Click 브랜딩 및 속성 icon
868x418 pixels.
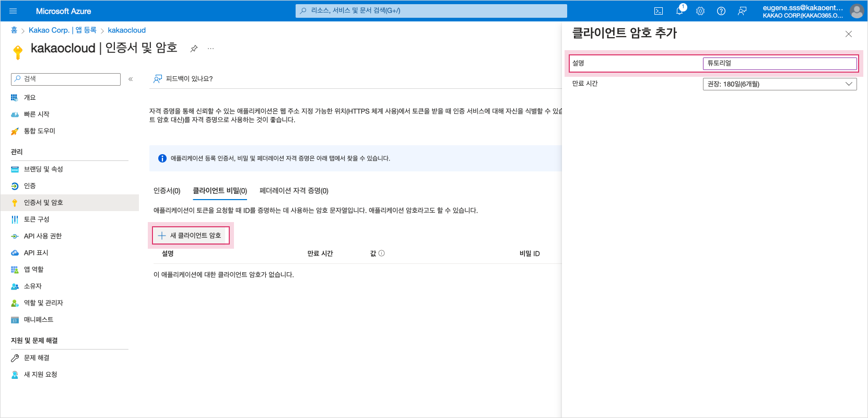15,169
